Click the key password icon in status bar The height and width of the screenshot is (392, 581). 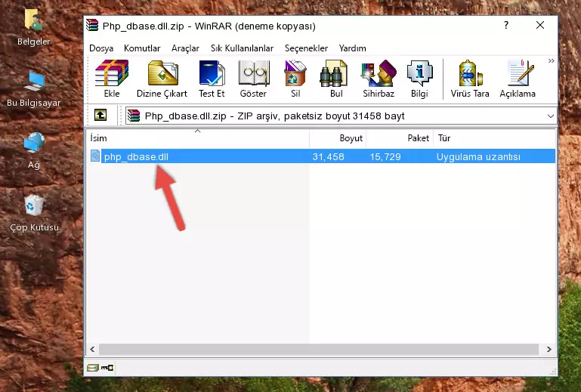coord(107,368)
